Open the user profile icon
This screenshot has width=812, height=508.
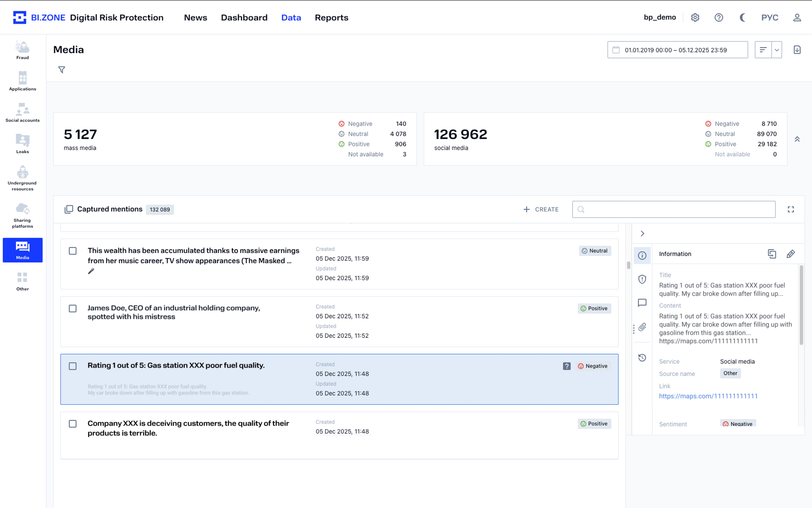tap(797, 17)
